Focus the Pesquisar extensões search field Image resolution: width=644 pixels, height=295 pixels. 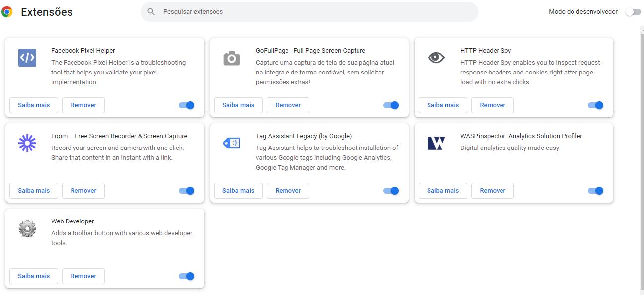(x=309, y=12)
